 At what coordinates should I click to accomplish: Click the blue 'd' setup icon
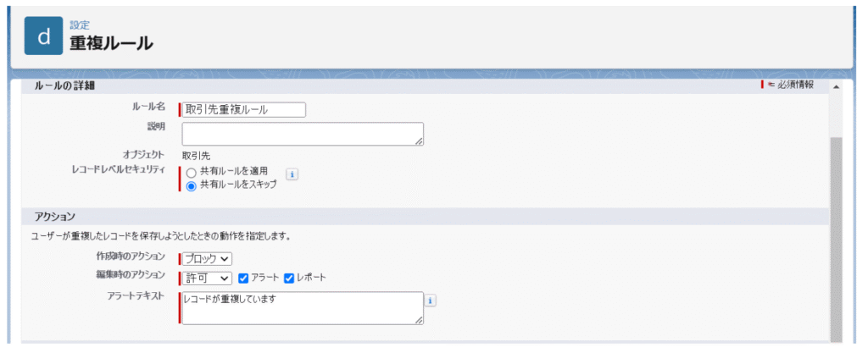point(44,36)
